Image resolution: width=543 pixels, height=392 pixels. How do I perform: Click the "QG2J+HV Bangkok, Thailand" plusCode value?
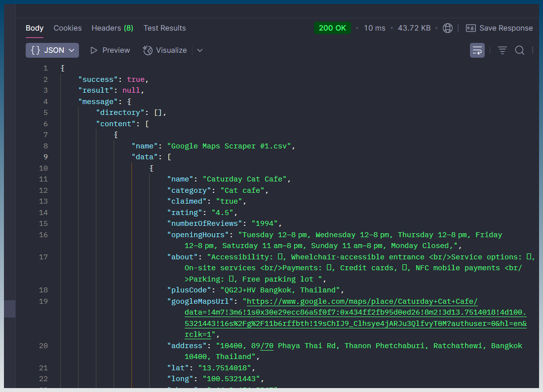click(x=280, y=290)
